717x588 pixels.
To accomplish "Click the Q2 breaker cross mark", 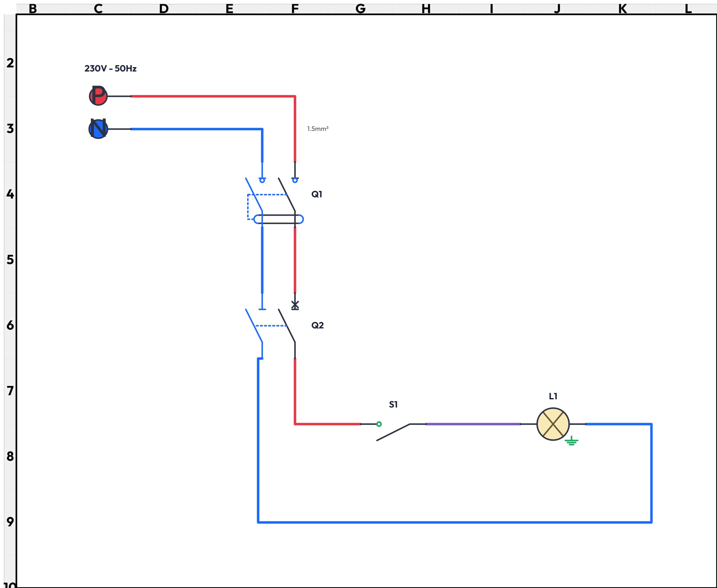I will pyautogui.click(x=295, y=305).
